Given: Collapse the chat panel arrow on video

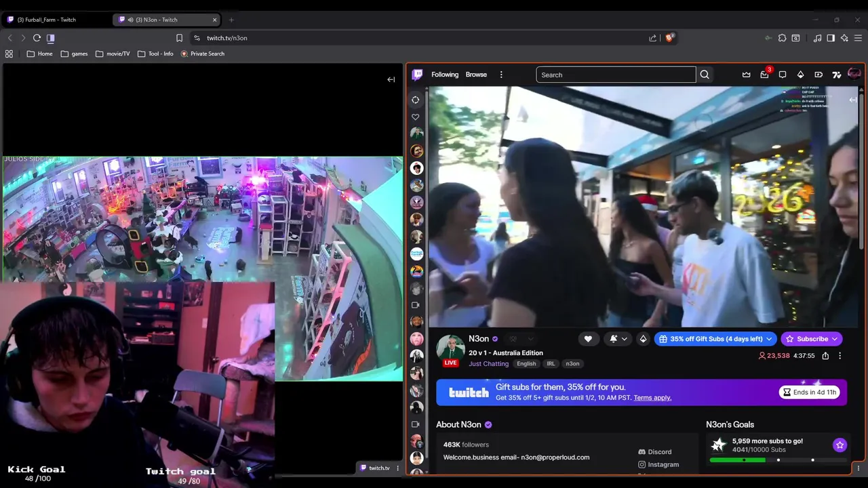Looking at the screenshot, I should [853, 100].
